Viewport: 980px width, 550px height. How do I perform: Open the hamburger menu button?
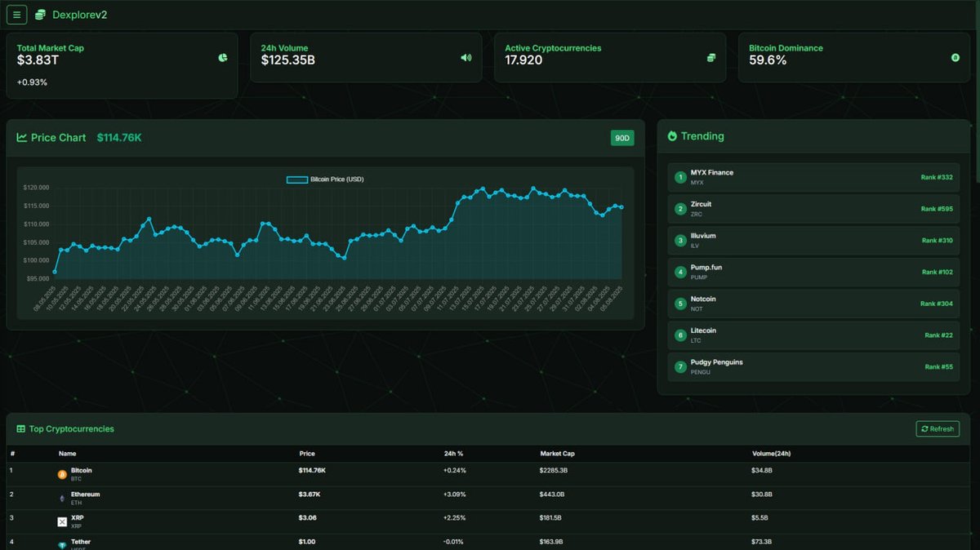(x=17, y=14)
